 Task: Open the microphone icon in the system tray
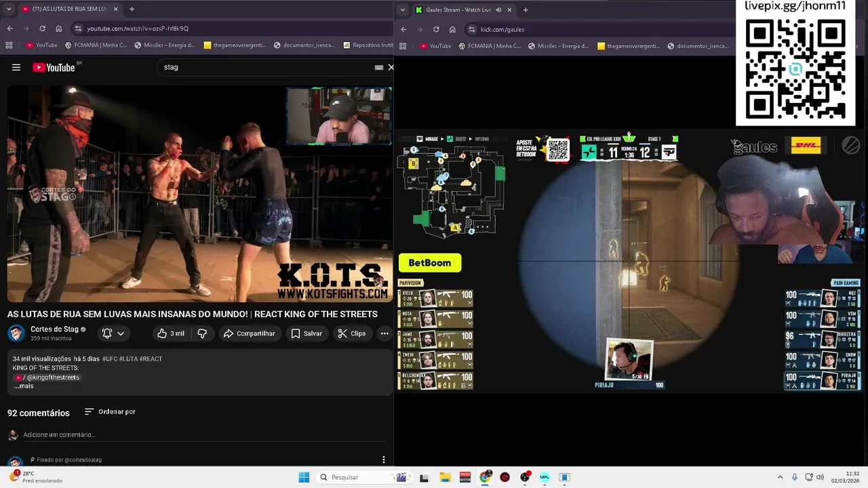[x=795, y=477]
